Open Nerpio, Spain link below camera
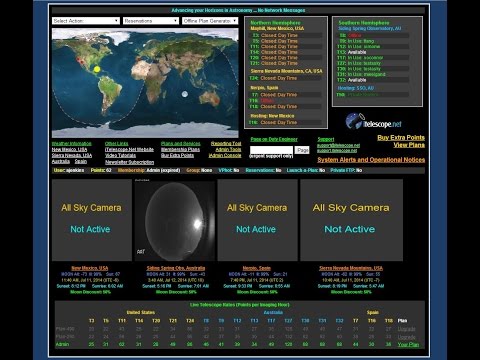Viewport: 480px width, 360px height. [257, 268]
